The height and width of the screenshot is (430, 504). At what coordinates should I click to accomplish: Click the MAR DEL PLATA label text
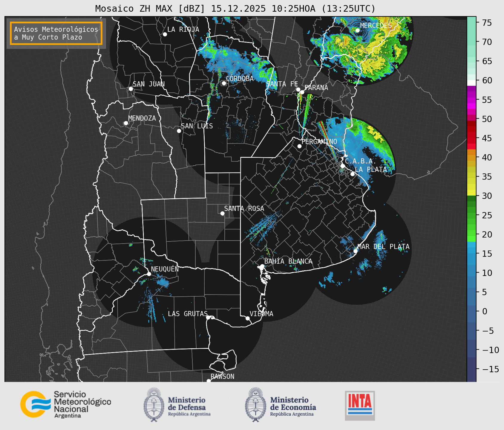(x=383, y=247)
